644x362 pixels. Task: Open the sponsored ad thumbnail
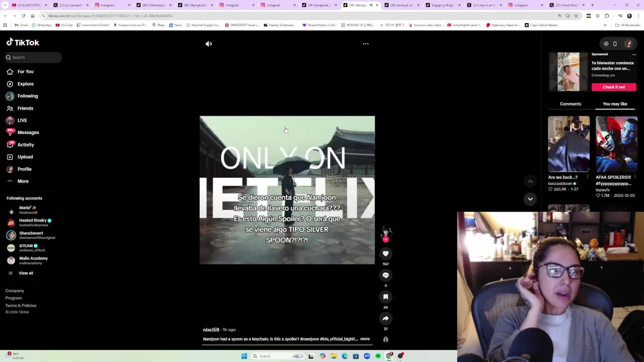pos(569,72)
